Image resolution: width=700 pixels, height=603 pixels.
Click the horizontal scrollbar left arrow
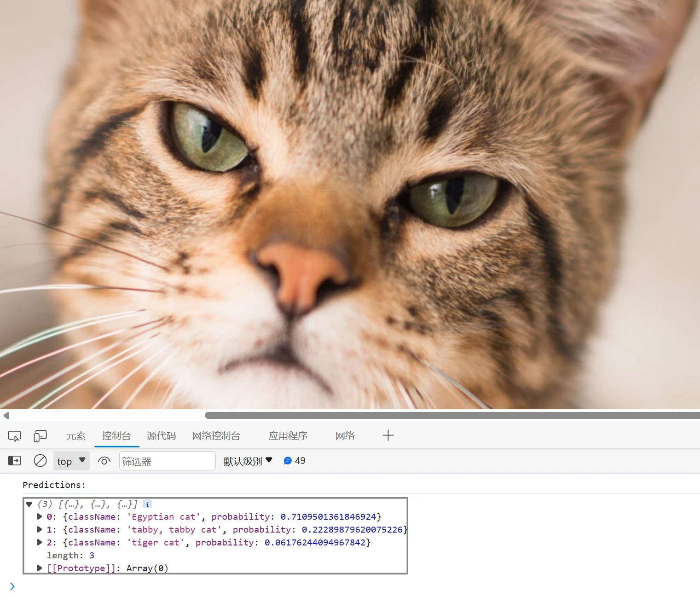(6, 416)
